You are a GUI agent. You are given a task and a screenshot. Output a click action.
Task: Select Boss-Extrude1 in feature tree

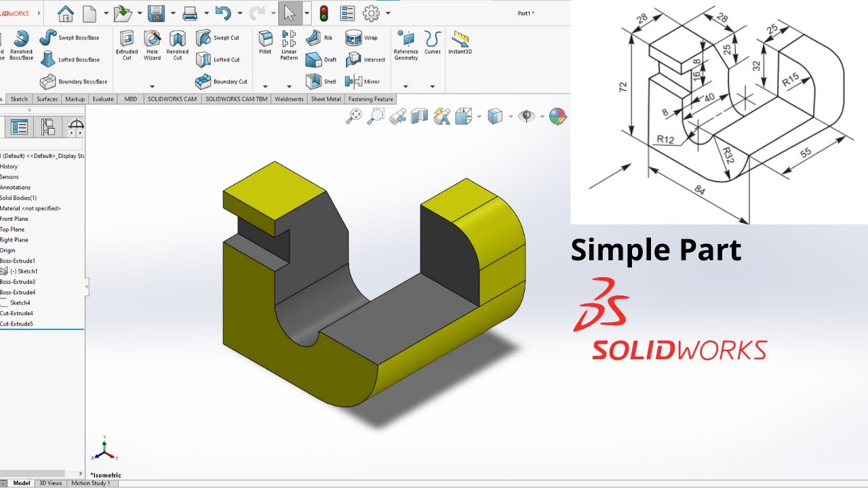click(x=17, y=261)
